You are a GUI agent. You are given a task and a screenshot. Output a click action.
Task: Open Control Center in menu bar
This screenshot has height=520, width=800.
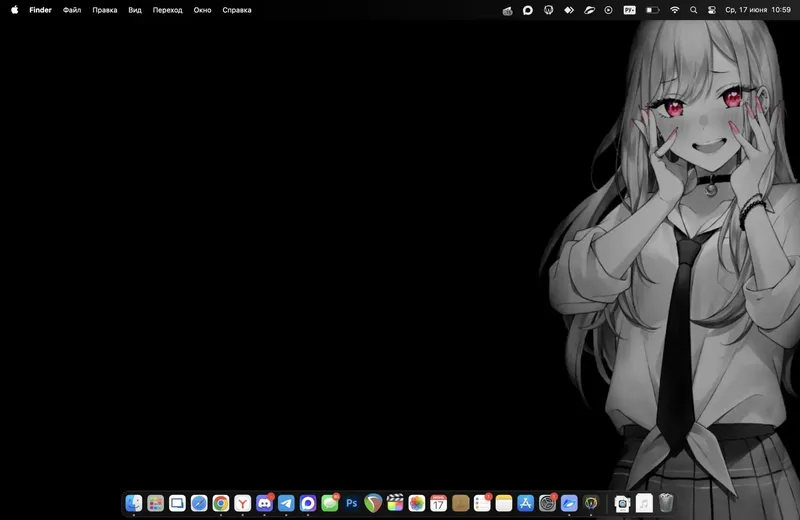(x=712, y=10)
